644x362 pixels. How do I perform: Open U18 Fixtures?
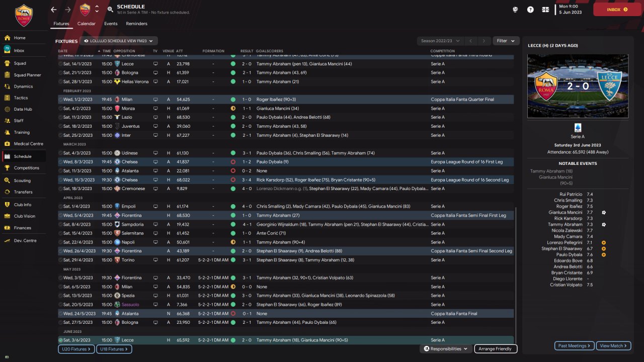click(x=114, y=349)
